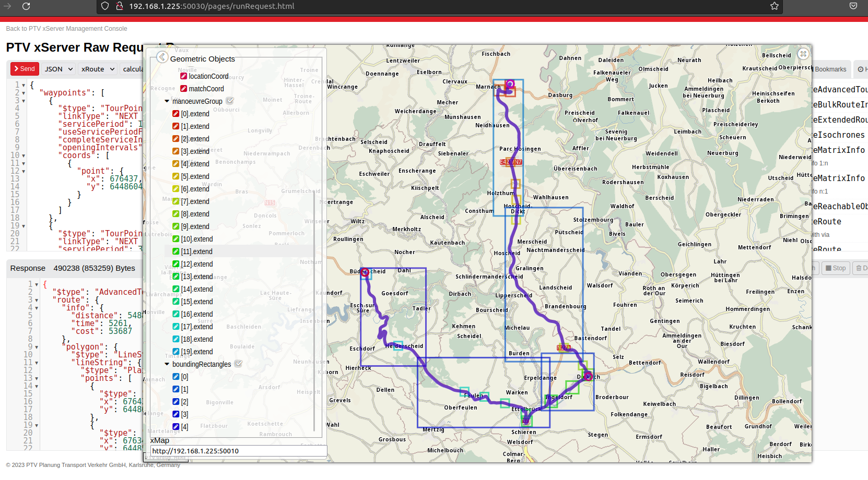The image size is (868, 480).
Task: Send the raw request
Action: [x=24, y=69]
